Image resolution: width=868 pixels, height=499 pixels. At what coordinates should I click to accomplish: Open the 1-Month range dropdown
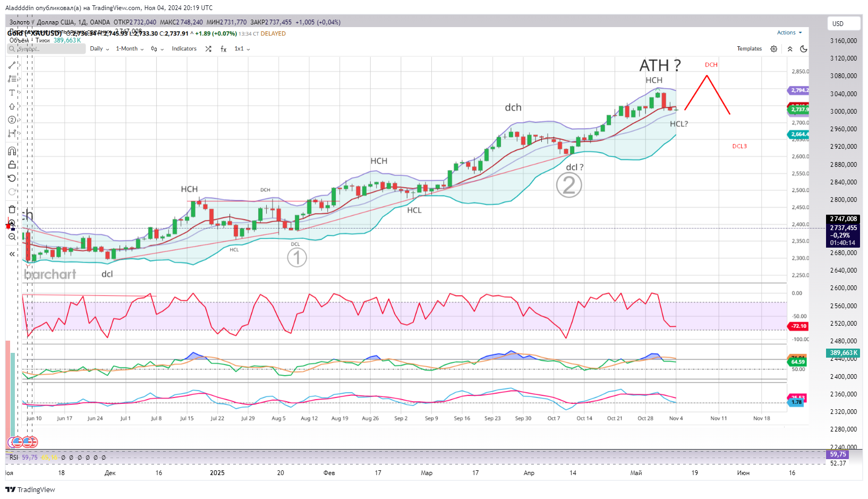click(x=130, y=49)
